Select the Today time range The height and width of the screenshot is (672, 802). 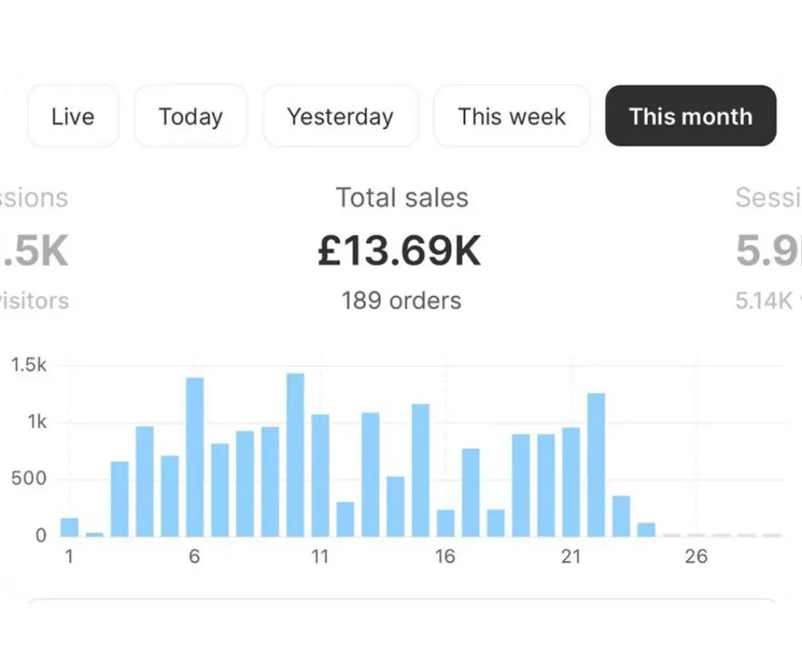(x=190, y=116)
